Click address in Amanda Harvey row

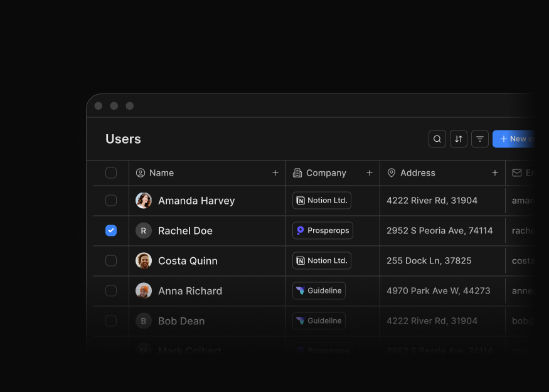pos(432,201)
